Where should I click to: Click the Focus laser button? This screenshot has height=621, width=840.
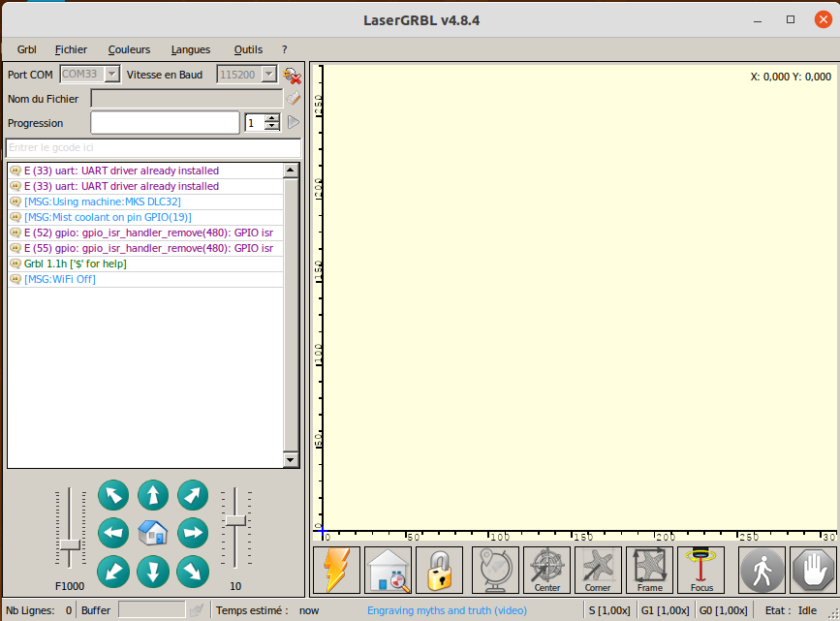pos(701,570)
